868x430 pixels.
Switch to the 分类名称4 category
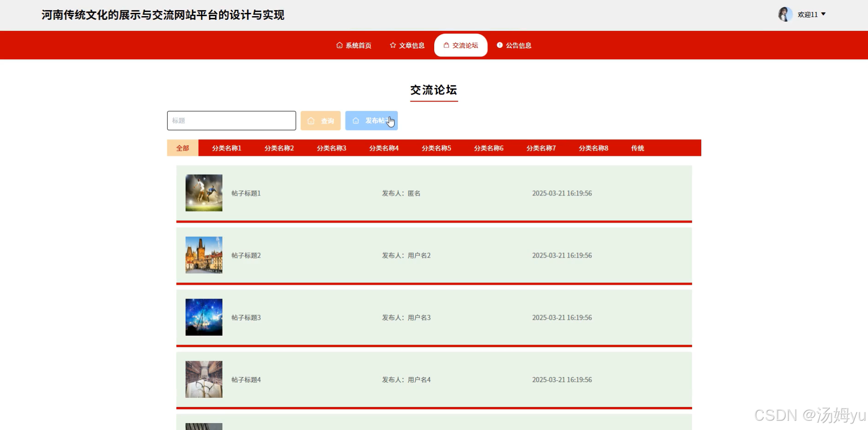pyautogui.click(x=384, y=148)
